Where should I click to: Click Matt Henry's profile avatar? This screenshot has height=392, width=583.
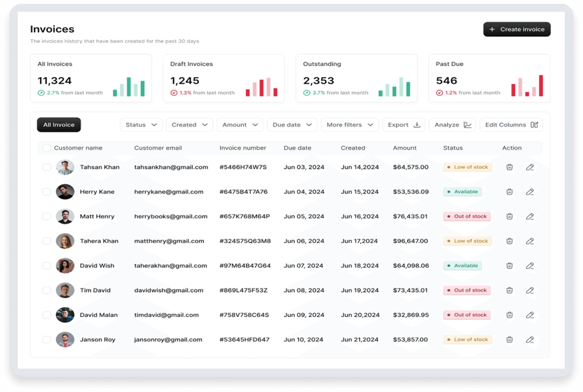(65, 216)
